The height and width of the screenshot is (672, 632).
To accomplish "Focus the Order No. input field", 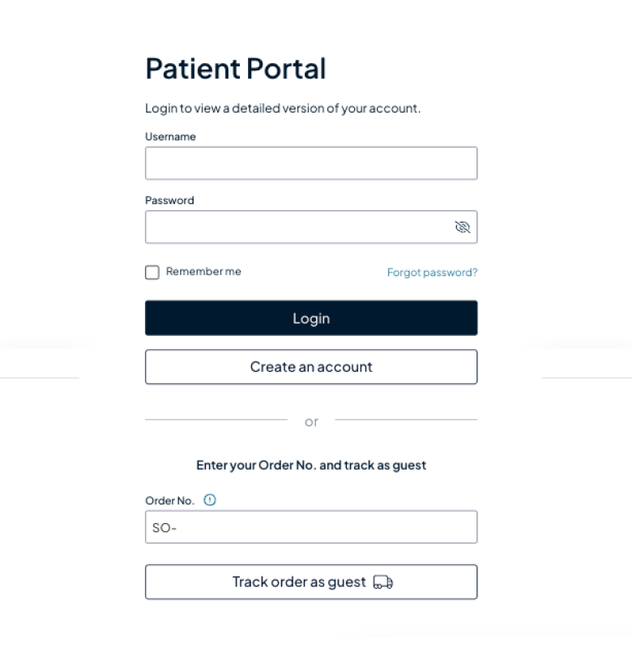I will click(x=324, y=527).
